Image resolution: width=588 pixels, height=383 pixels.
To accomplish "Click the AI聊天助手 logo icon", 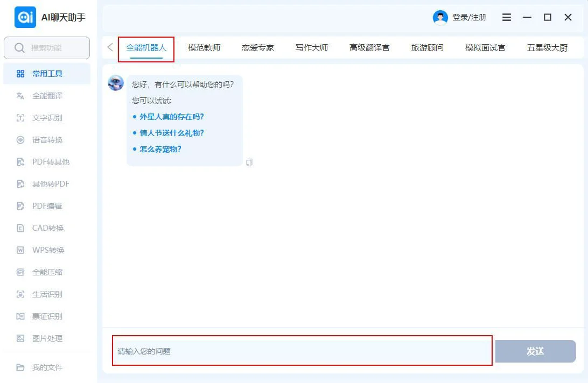I will pyautogui.click(x=25, y=17).
